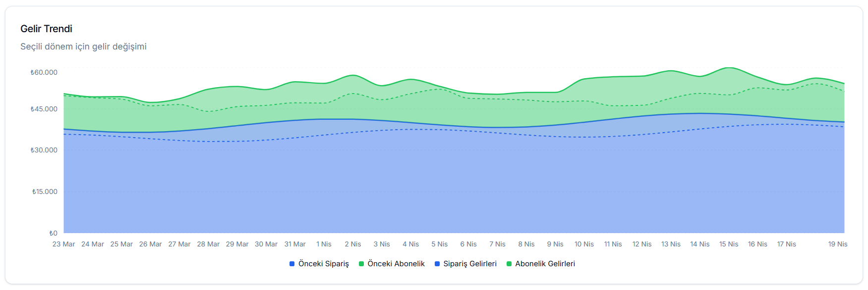The image size is (868, 290).
Task: Select the 10 Nis date tick label
Action: pos(584,244)
